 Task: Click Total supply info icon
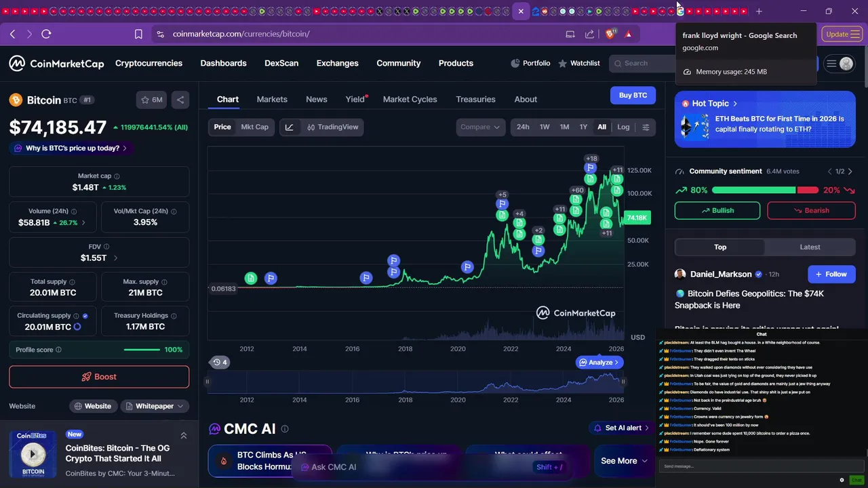click(x=72, y=282)
